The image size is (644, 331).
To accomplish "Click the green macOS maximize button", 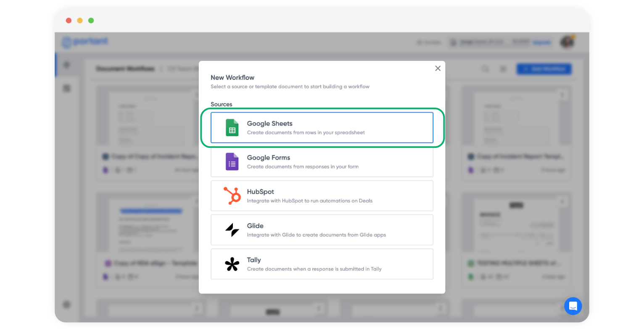I will (91, 21).
